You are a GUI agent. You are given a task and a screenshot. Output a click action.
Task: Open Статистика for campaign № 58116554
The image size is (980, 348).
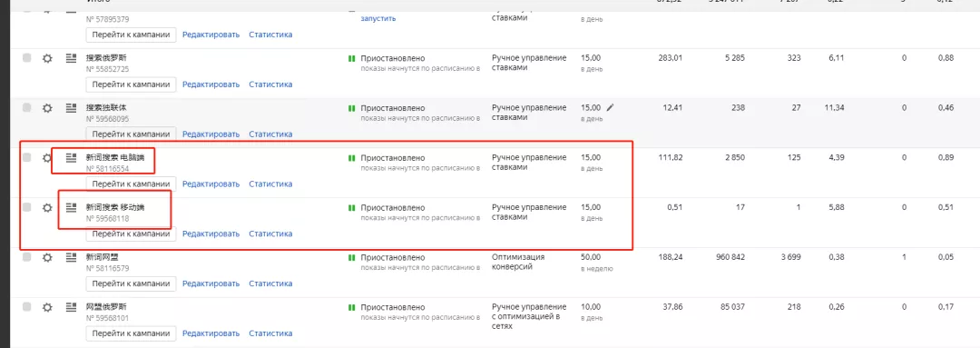tap(270, 184)
